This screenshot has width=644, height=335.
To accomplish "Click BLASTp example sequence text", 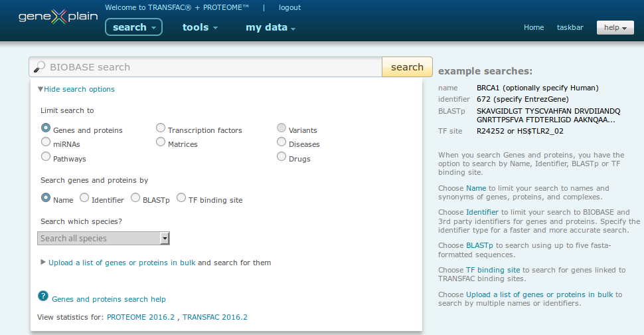I will tap(548, 116).
